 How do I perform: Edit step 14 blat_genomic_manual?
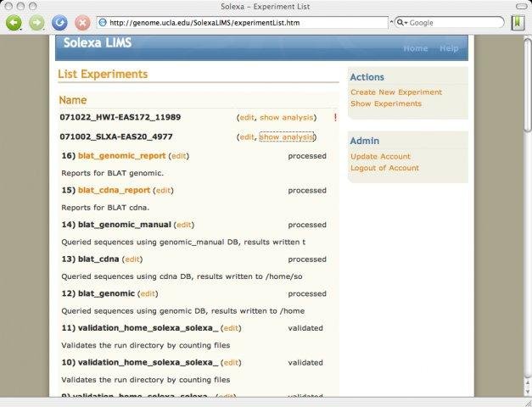coord(183,225)
